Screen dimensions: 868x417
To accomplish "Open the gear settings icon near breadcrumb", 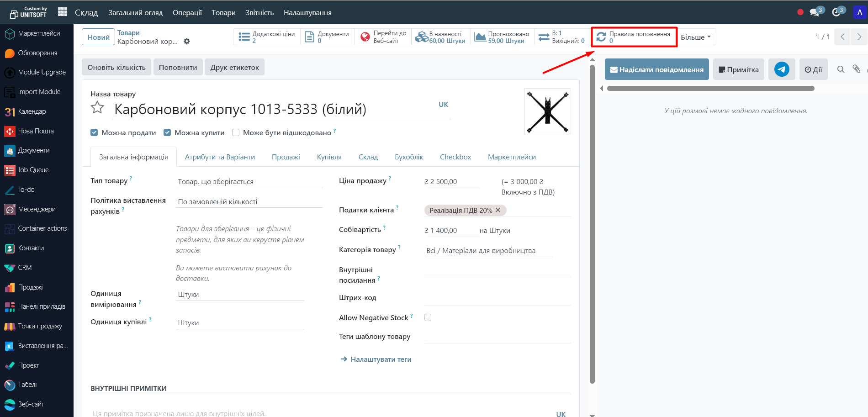I will pyautogui.click(x=187, y=42).
